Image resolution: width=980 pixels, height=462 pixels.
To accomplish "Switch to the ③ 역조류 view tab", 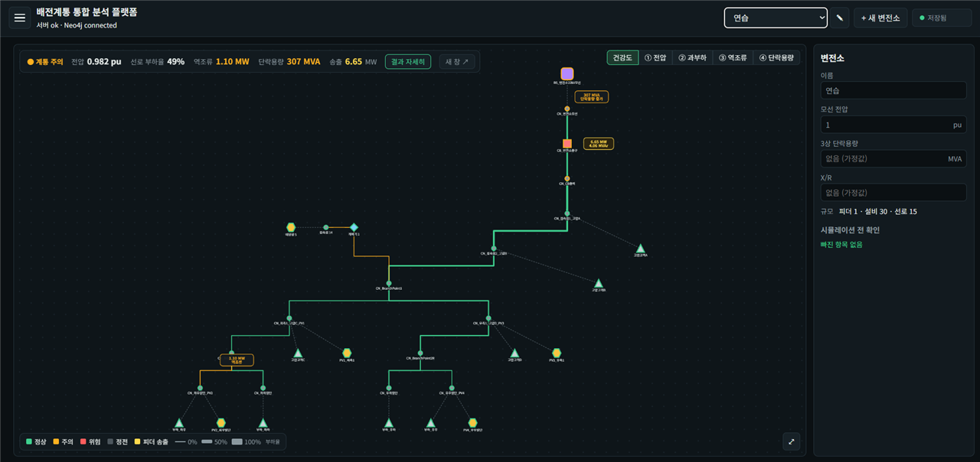I will (733, 57).
